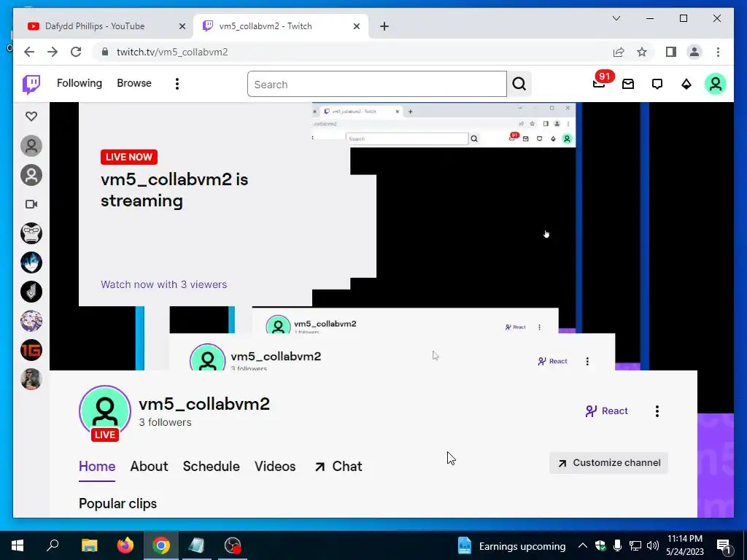Open the whispers chat bubble icon

click(x=657, y=85)
